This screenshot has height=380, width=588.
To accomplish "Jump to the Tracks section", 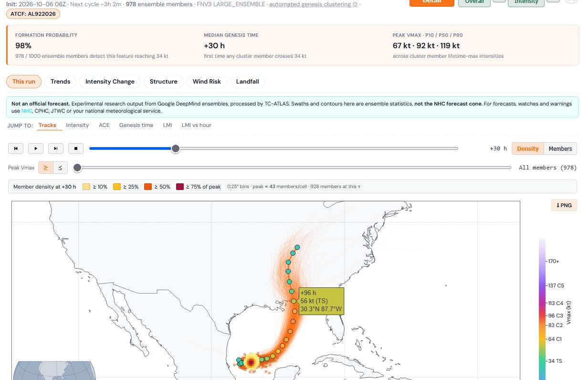I will coord(47,125).
